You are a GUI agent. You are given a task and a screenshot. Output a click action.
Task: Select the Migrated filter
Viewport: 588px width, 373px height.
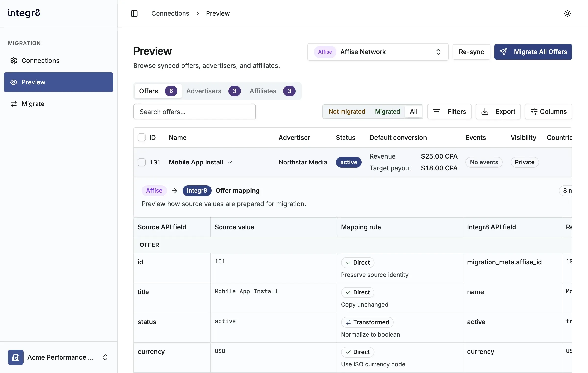387,112
